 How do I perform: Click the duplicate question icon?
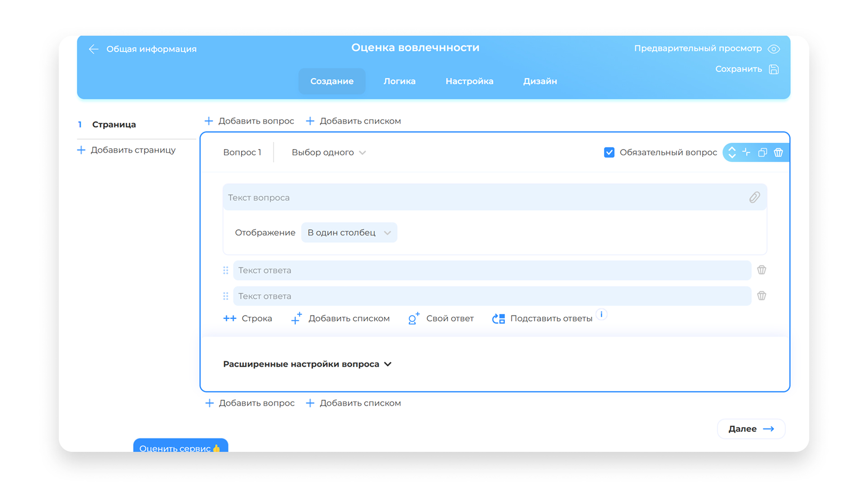pyautogui.click(x=762, y=153)
